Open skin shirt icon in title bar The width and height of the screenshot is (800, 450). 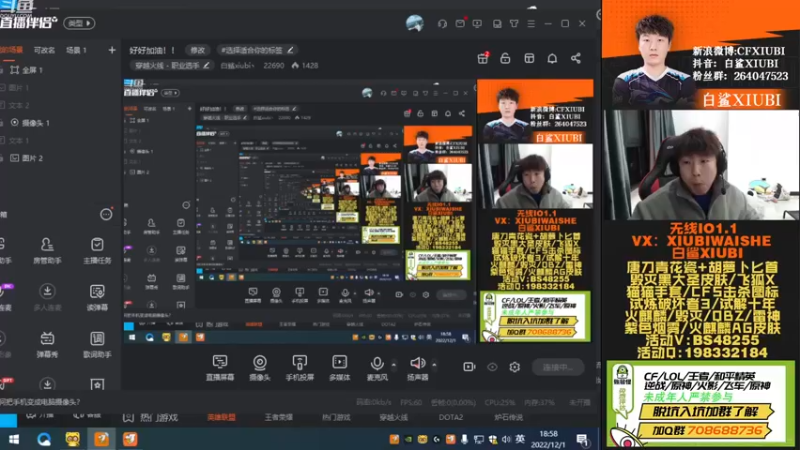coord(514,23)
